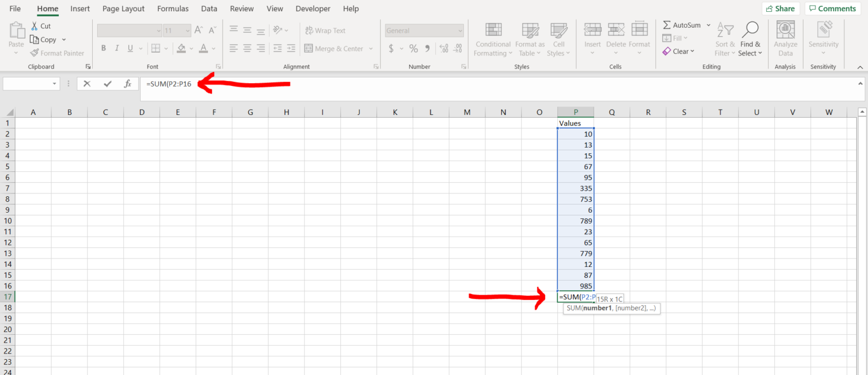Toggle Bold formatting
Viewport: 868px width, 375px height.
pyautogui.click(x=103, y=49)
